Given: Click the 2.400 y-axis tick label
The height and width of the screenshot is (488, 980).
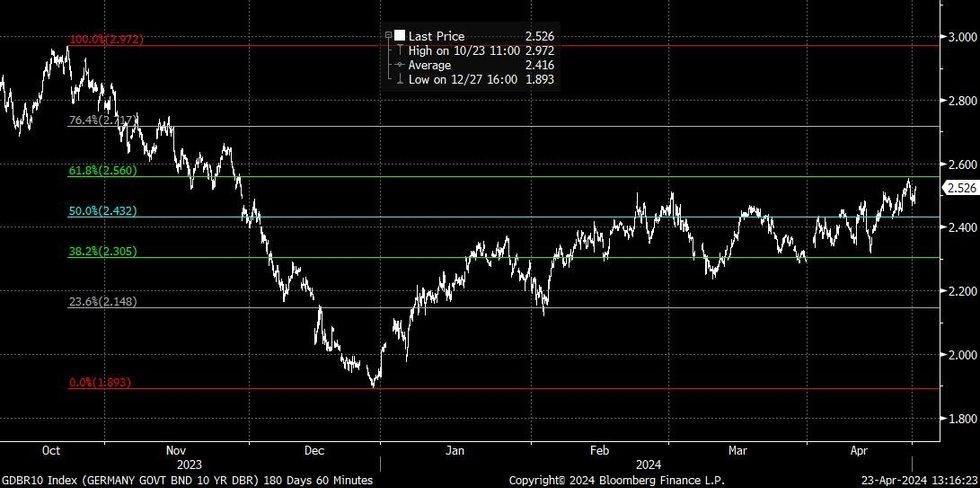Looking at the screenshot, I should (x=961, y=227).
